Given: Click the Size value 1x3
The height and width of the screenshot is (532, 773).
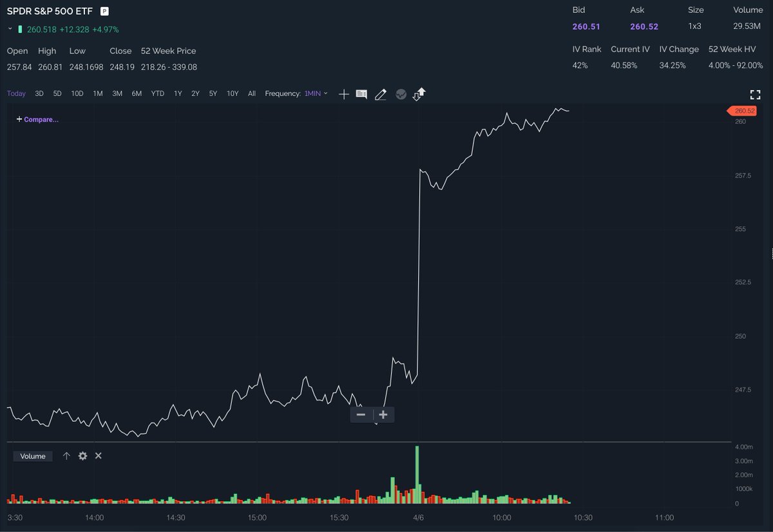Looking at the screenshot, I should point(695,26).
